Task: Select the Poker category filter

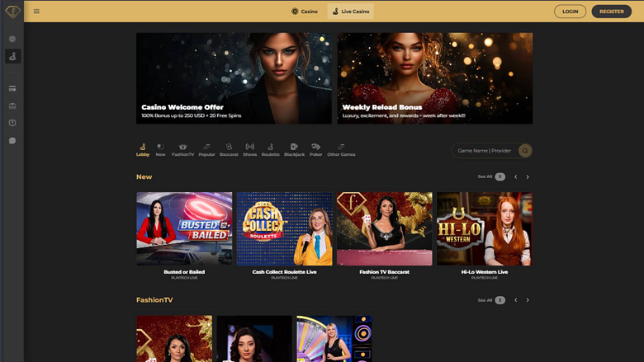Action: coord(316,150)
